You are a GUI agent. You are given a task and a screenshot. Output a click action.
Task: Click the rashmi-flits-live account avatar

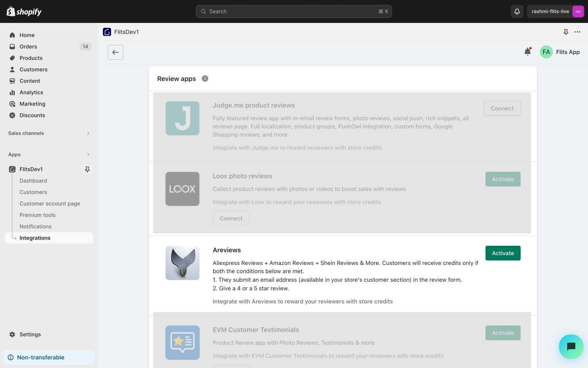click(x=578, y=11)
